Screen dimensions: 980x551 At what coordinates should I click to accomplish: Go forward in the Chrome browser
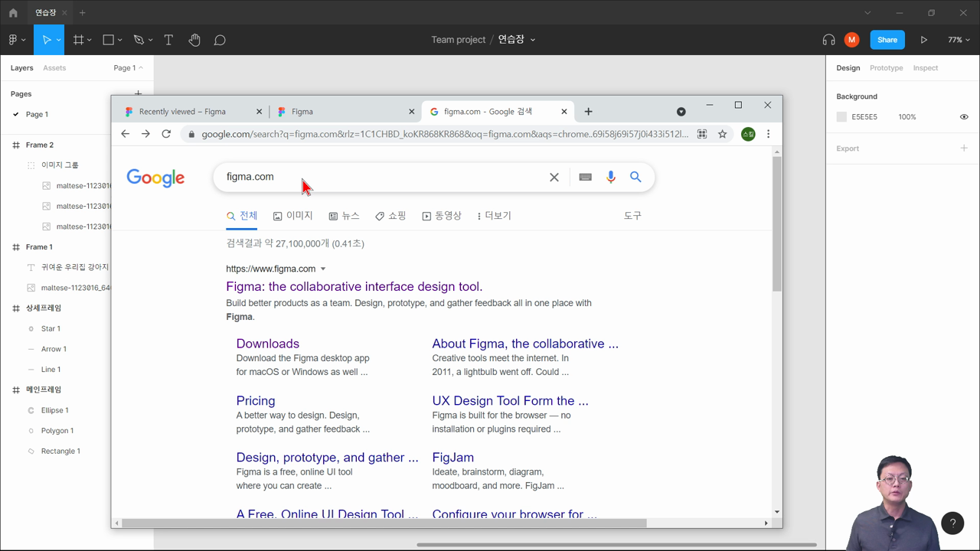[145, 134]
